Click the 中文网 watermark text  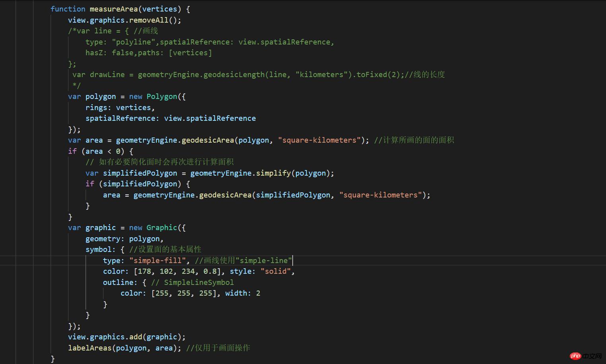(x=592, y=356)
